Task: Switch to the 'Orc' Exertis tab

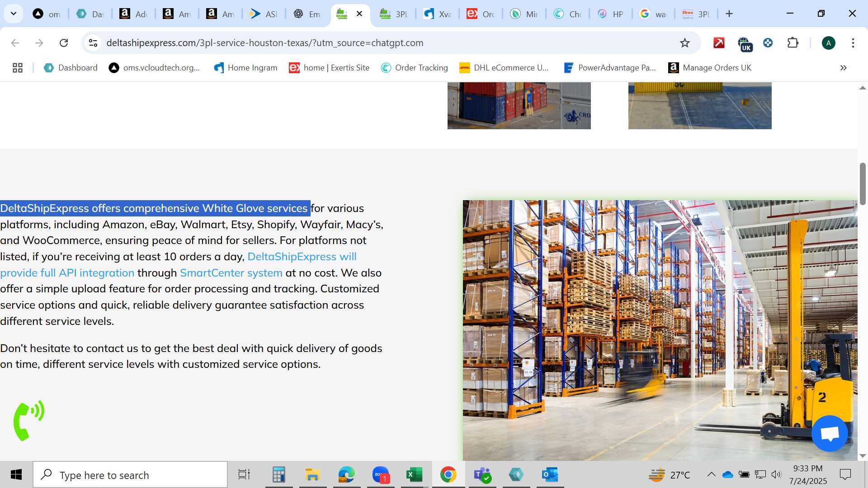Action: [481, 14]
